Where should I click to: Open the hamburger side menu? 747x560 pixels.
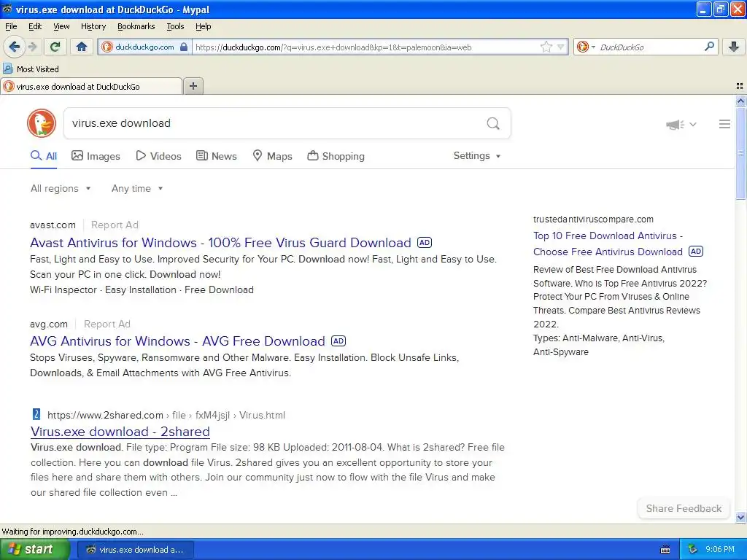(x=724, y=124)
